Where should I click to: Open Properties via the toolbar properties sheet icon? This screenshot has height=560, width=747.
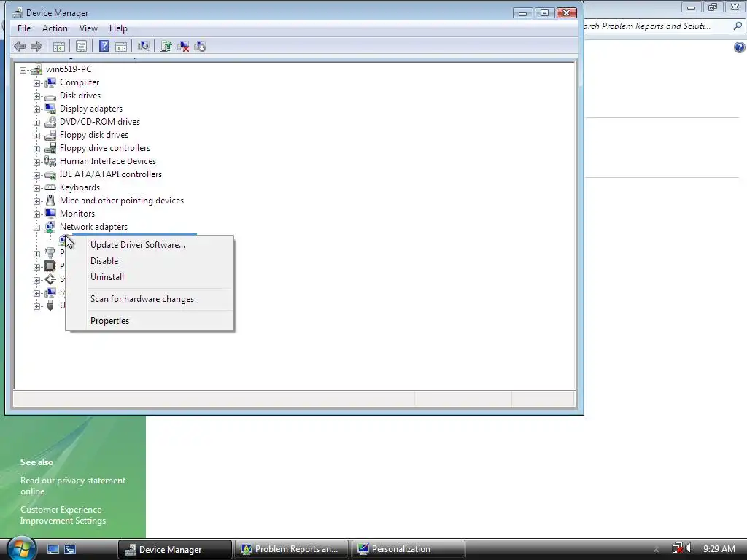(x=82, y=46)
